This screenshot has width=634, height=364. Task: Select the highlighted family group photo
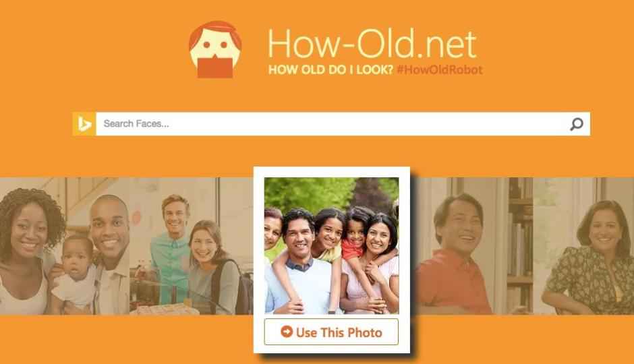(332, 245)
